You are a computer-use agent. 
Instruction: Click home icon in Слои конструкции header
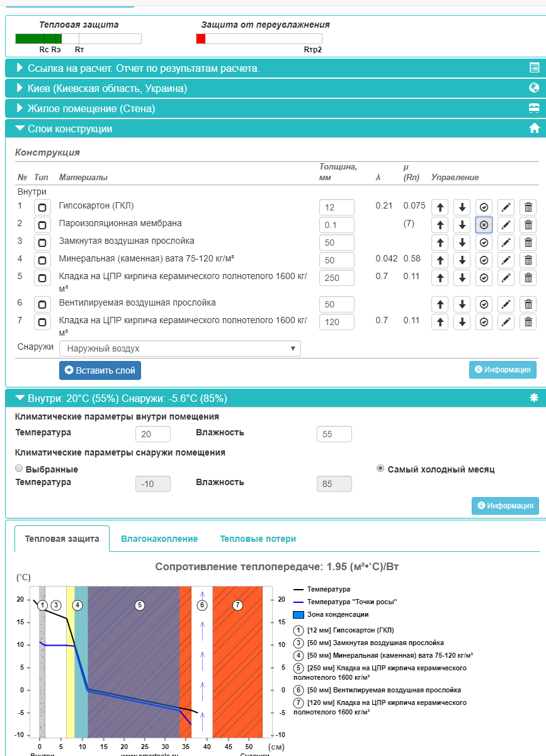534,129
